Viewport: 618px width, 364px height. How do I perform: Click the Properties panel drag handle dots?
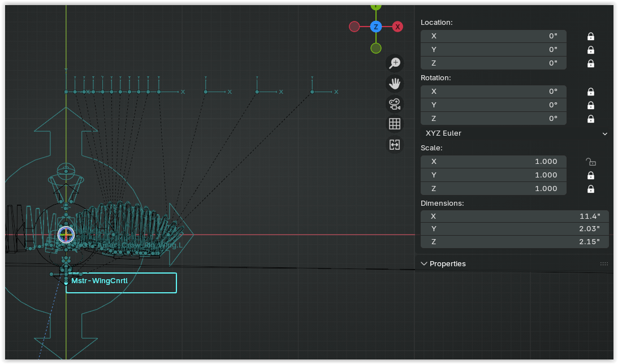coord(604,264)
